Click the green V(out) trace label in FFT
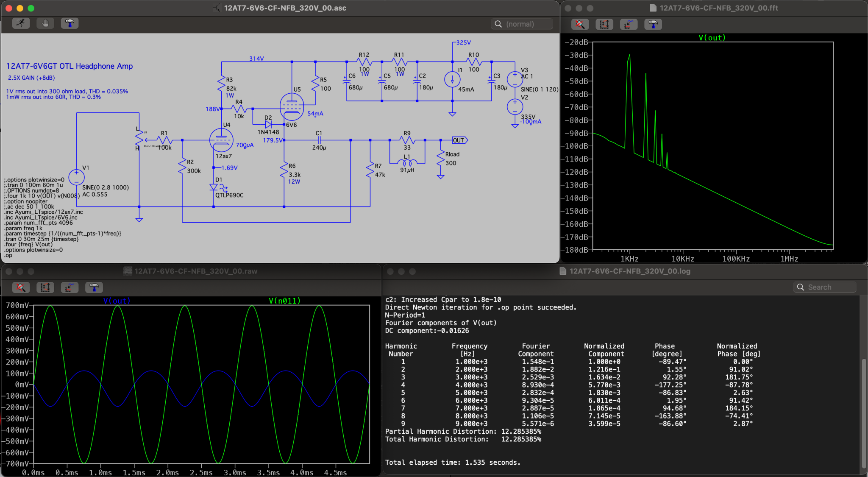 pos(712,38)
